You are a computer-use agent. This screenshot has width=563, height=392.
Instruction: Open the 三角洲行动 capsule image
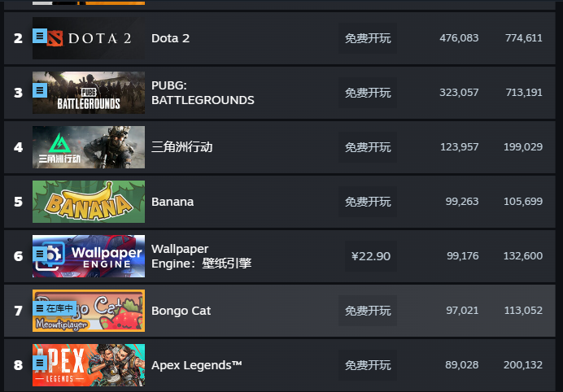tap(89, 147)
